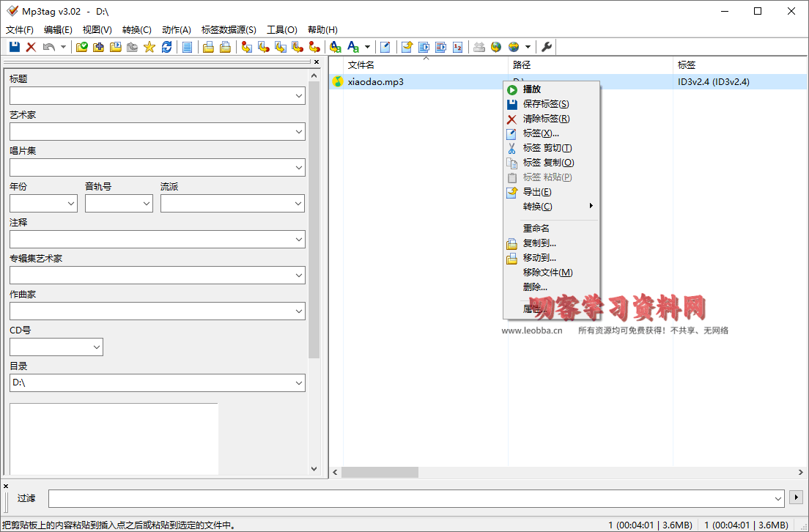809x532 pixels.
Task: Click the 标签 column header
Action: pos(687,65)
